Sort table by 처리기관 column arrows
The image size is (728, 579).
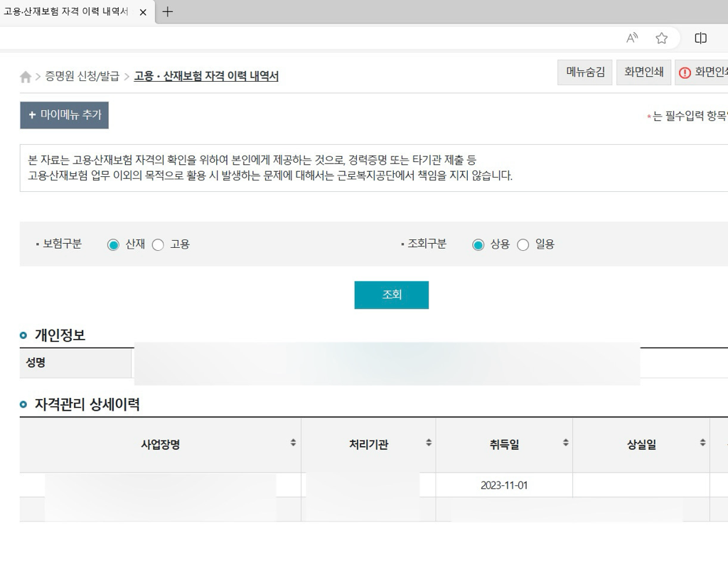click(x=429, y=443)
